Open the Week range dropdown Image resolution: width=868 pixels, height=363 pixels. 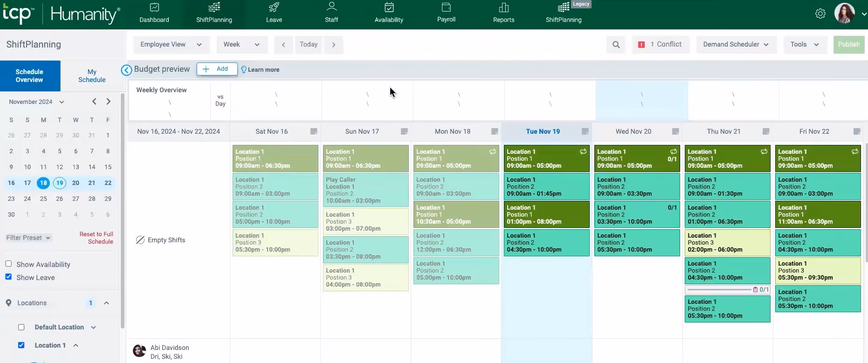[242, 45]
